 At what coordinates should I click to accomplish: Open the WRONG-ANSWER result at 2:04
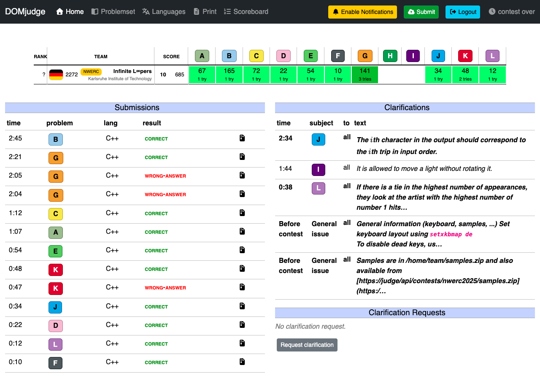point(165,195)
